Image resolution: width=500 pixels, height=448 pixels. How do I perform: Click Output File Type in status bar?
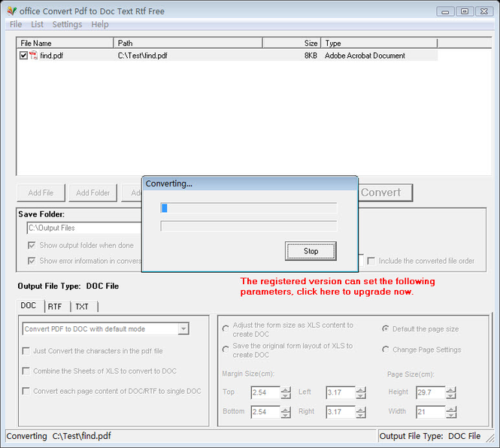[430, 436]
